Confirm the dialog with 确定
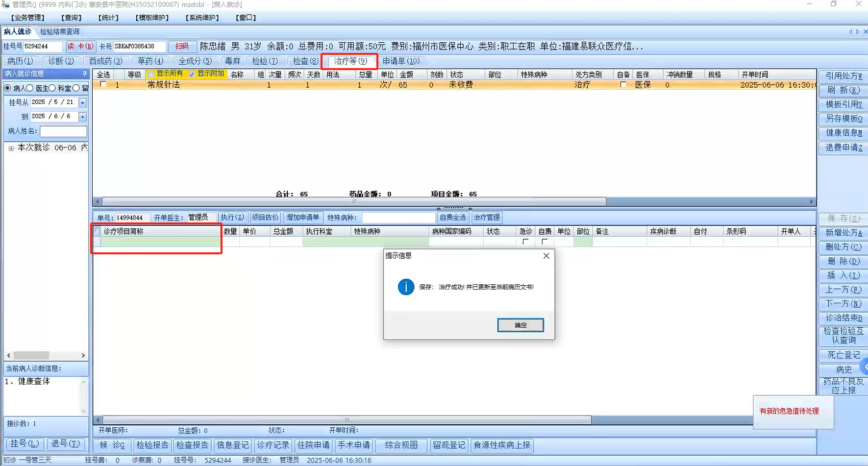This screenshot has width=868, height=466. [x=521, y=325]
